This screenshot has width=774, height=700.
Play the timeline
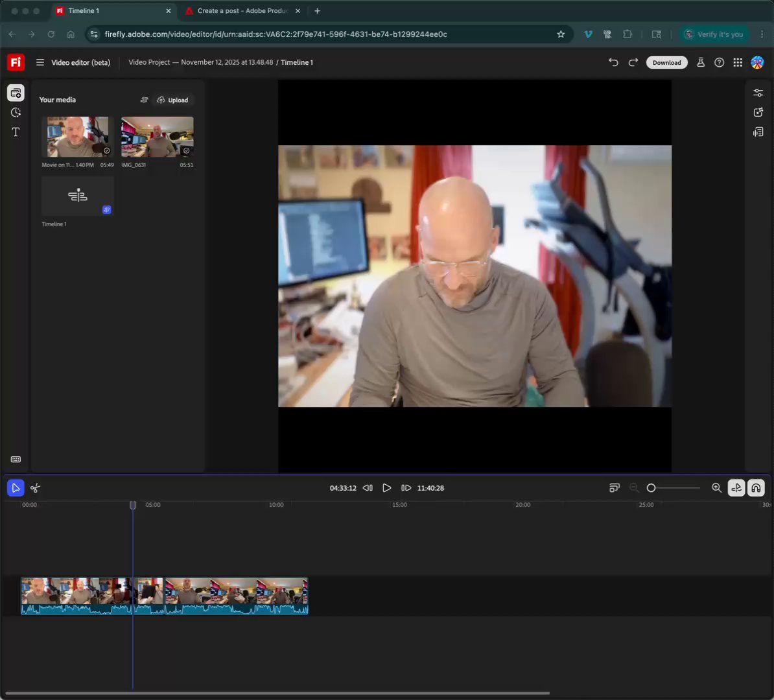pos(387,487)
